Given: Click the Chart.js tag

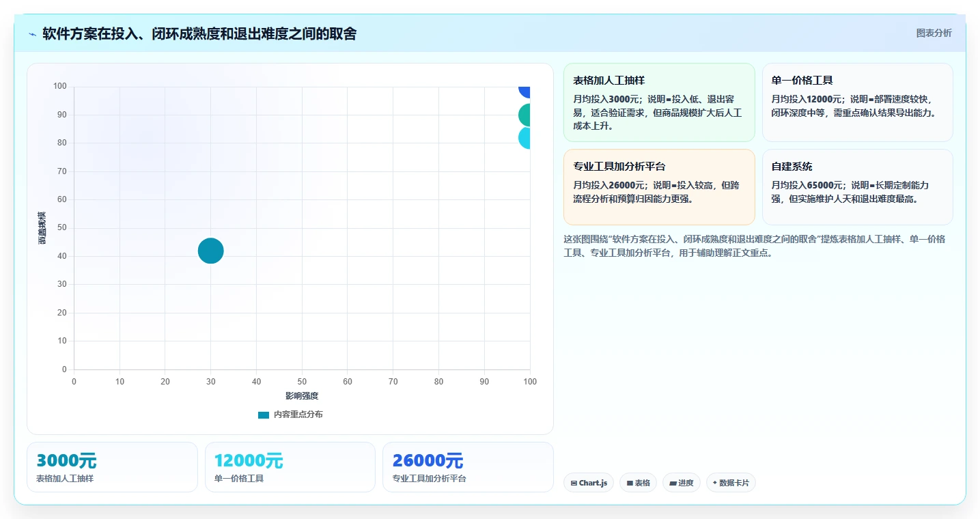Looking at the screenshot, I should pyautogui.click(x=589, y=483).
